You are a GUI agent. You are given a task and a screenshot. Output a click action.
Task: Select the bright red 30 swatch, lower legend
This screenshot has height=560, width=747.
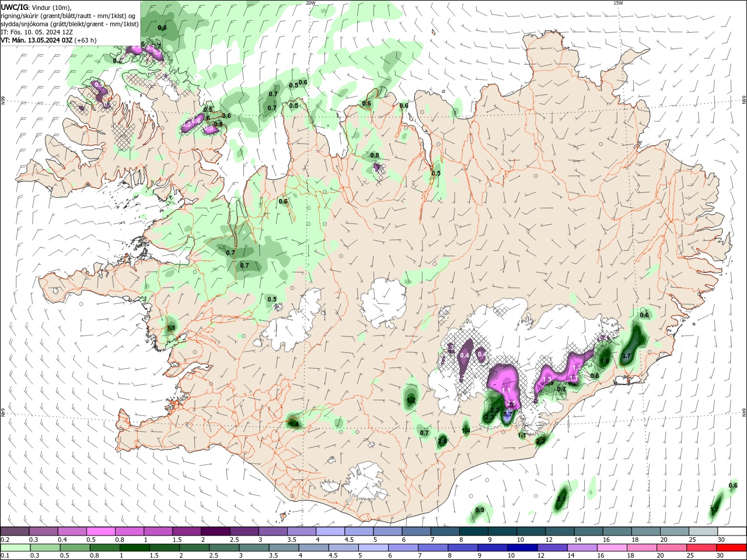tap(732, 548)
